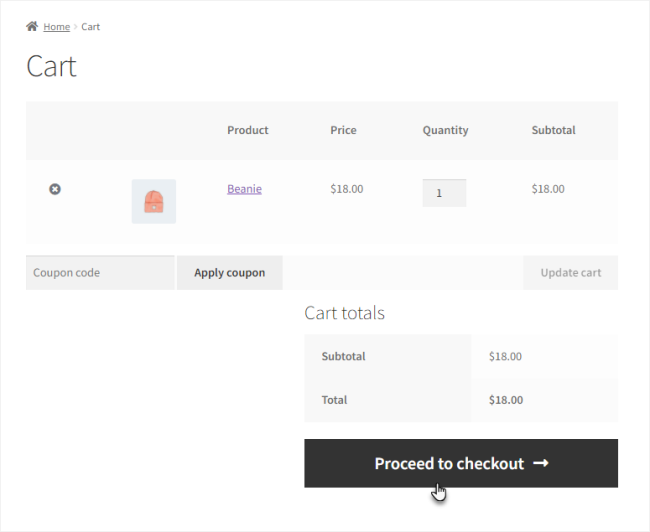Click the Total amount in Cart totals
This screenshot has height=532, width=650.
pos(505,400)
